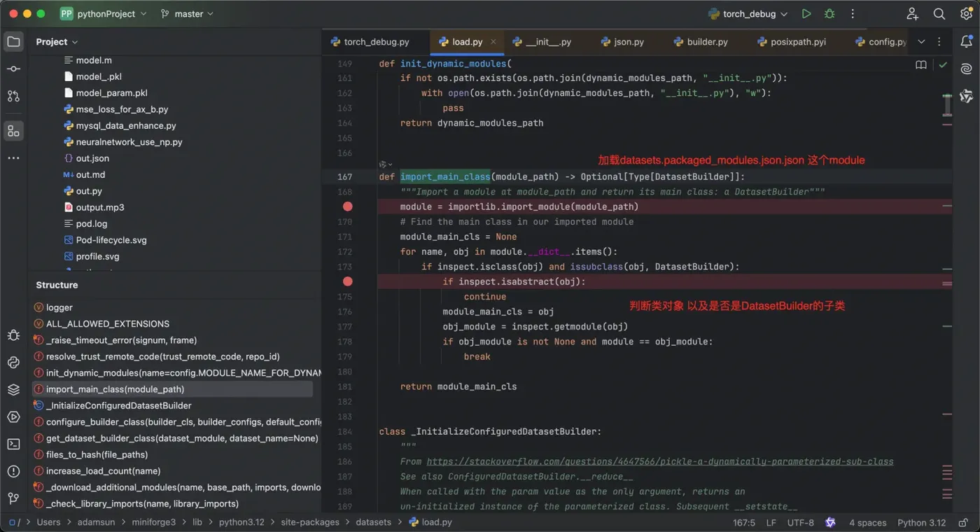Screen dimensions: 980x532
Task: Open the Project tool window icon
Action: coord(13,42)
